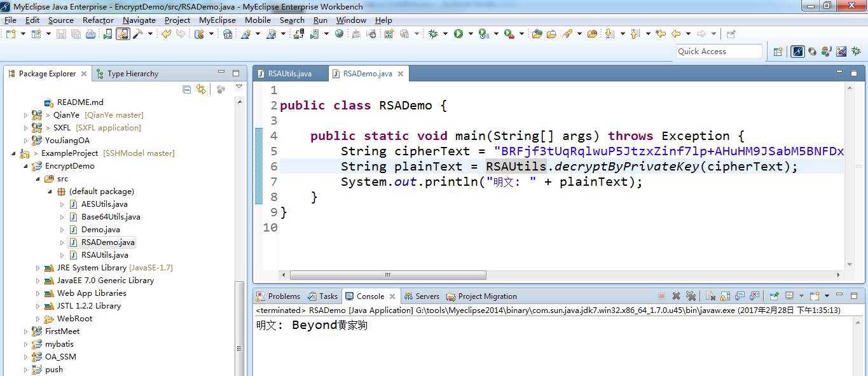Click Remove Launch X icon in Console
Image resolution: width=868 pixels, height=376 pixels.
coord(676,296)
